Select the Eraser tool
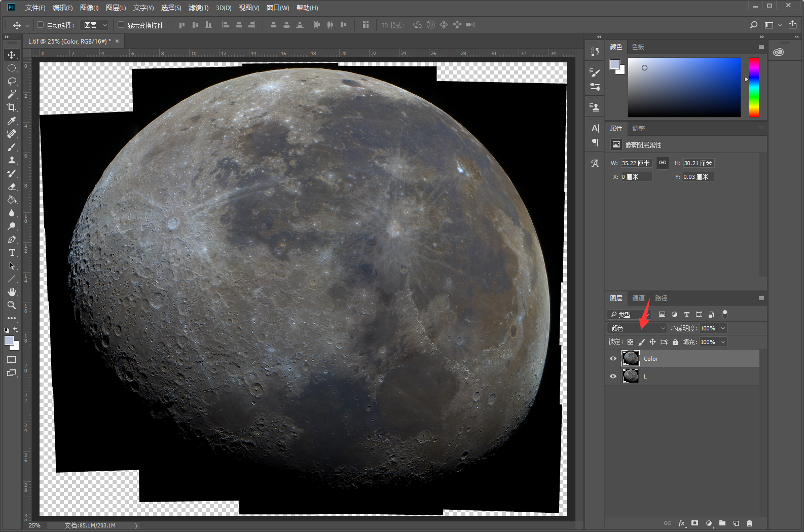 click(12, 186)
